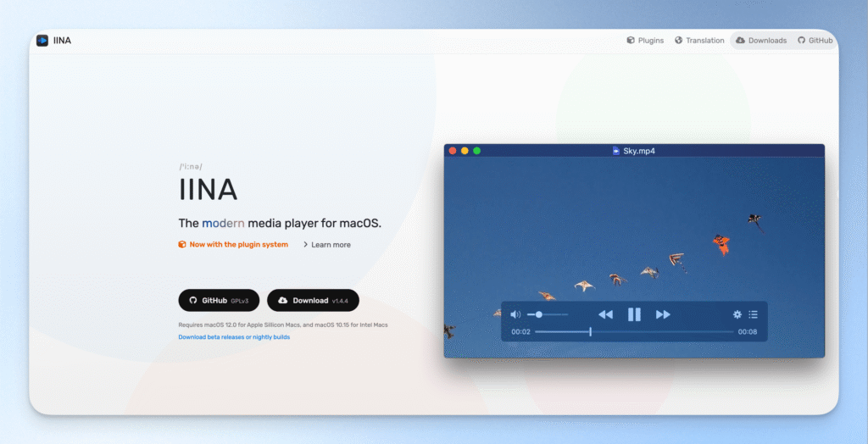Open the playlist icon in player
Viewport: 868px width, 444px height.
[753, 314]
